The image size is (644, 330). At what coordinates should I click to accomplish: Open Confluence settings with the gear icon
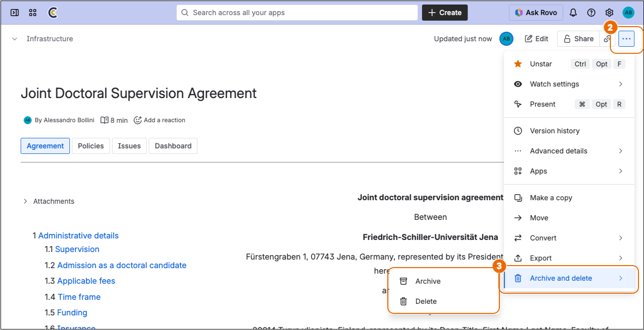click(x=609, y=12)
